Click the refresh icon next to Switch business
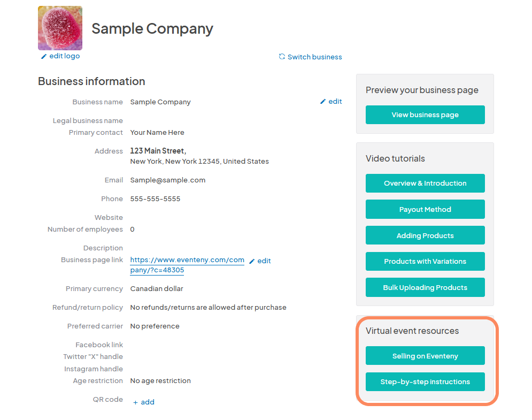The image size is (532, 420). coord(282,56)
